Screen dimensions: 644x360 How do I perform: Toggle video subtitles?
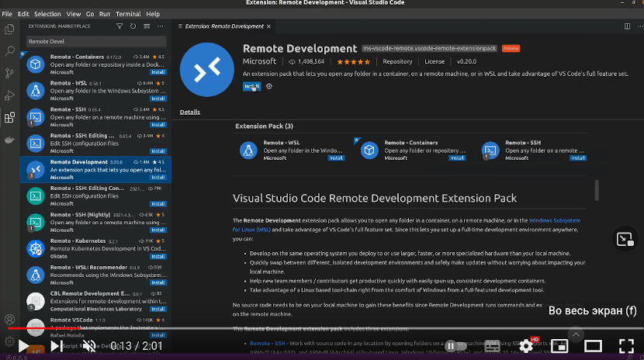[493, 347]
